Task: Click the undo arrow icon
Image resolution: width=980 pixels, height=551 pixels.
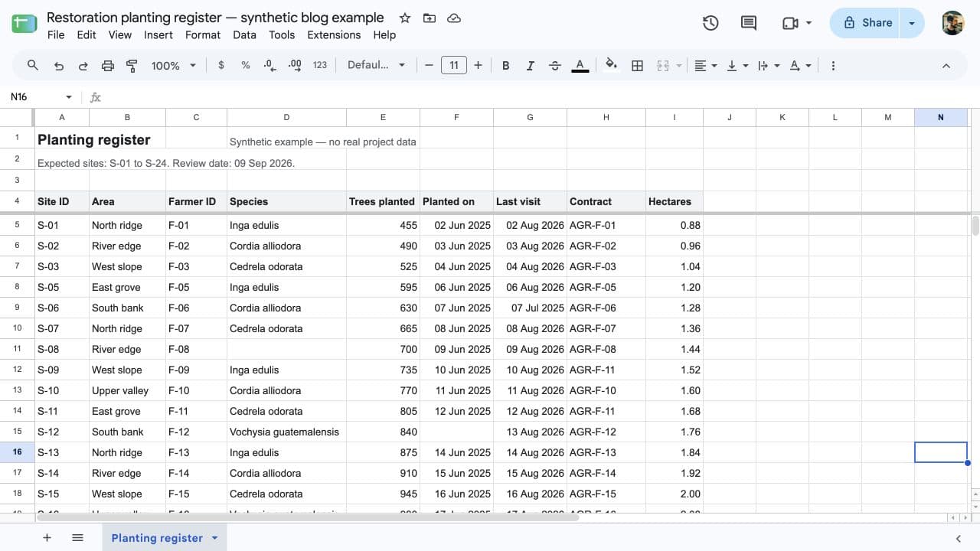Action: tap(59, 66)
